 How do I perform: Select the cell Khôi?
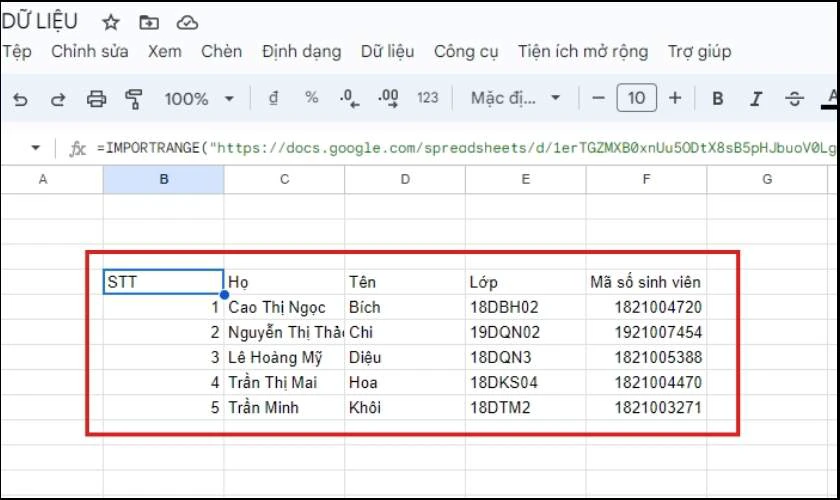click(x=405, y=408)
